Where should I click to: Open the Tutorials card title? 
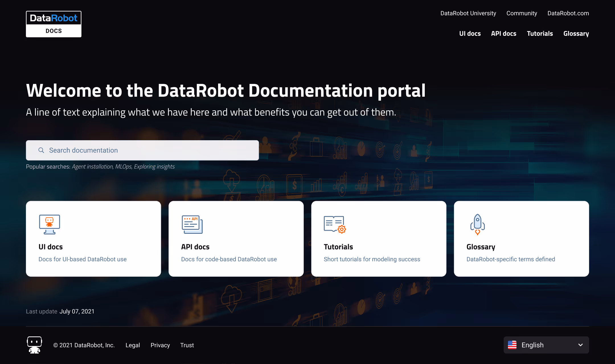click(338, 247)
